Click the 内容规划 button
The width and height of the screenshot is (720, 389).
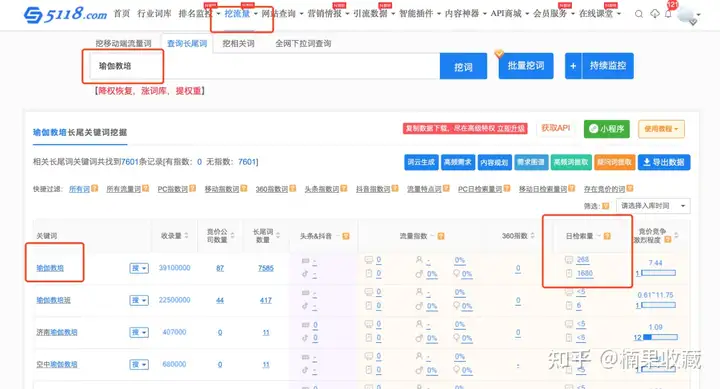point(495,162)
